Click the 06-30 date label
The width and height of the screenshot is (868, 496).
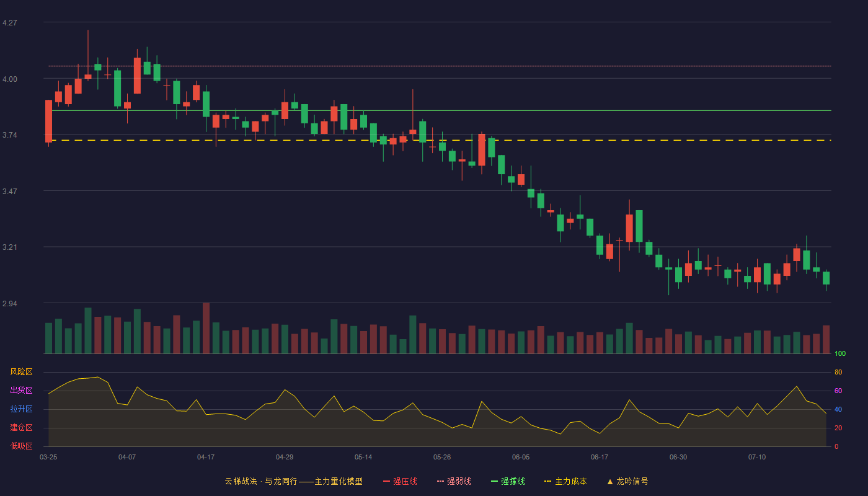point(678,457)
